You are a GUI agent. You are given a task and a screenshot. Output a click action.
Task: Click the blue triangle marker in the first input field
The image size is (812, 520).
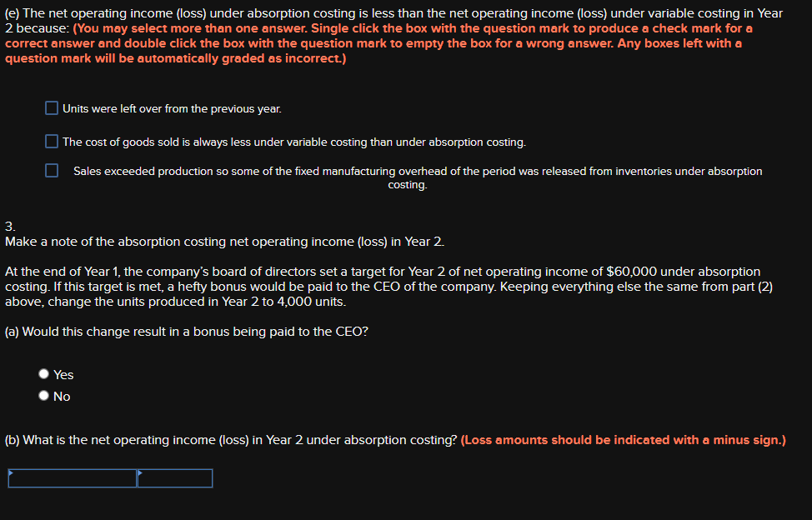click(10, 473)
